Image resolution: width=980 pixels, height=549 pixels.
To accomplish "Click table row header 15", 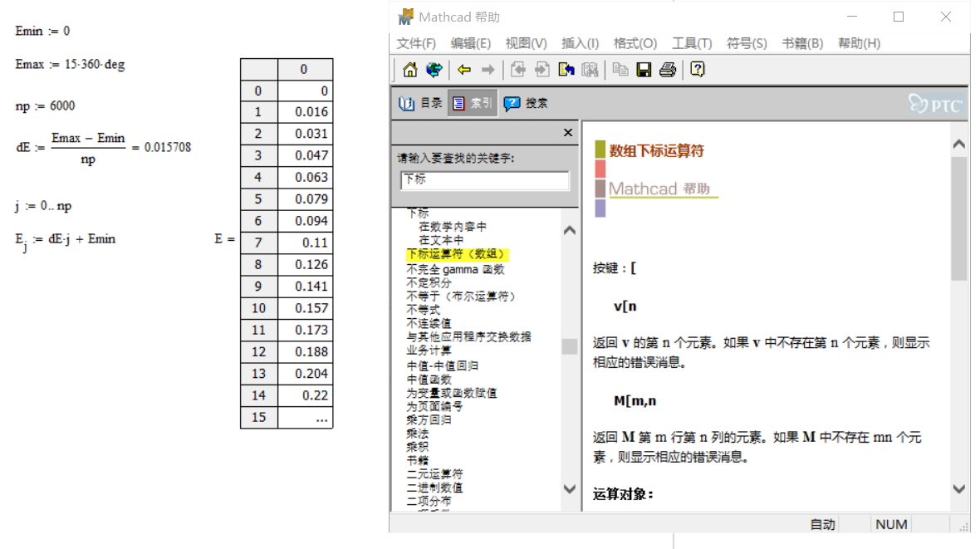I will (x=259, y=417).
